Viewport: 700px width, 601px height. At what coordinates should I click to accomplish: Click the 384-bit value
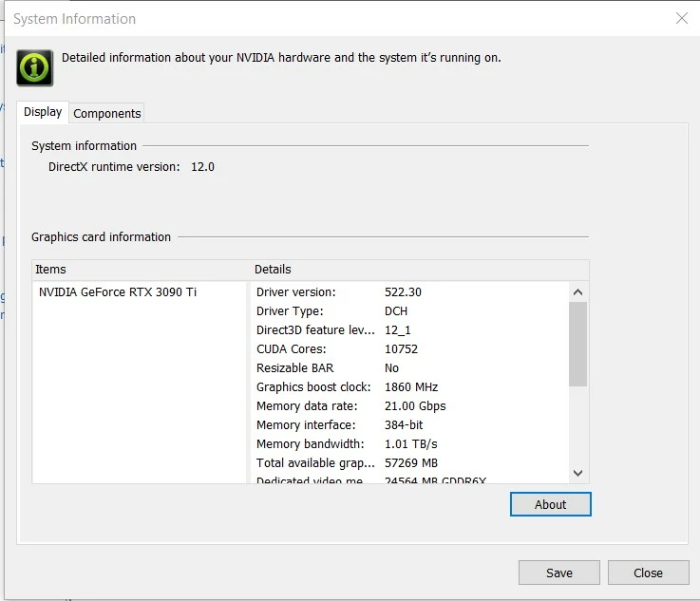[404, 424]
